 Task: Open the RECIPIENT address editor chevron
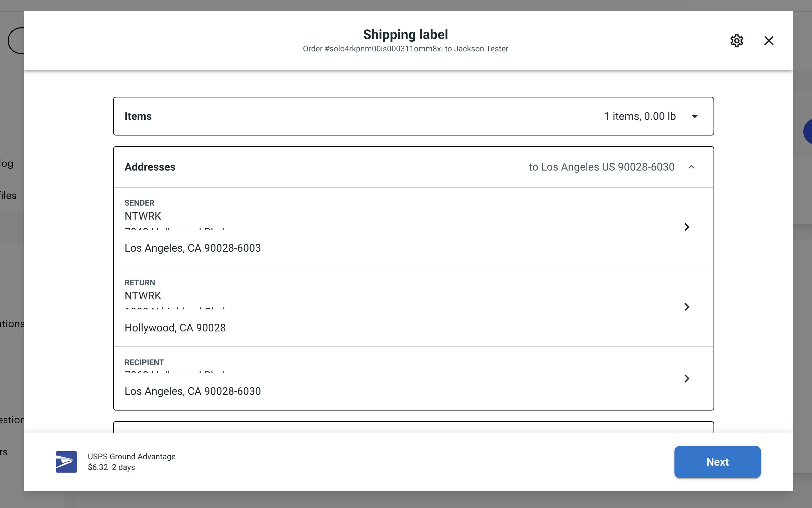687,378
